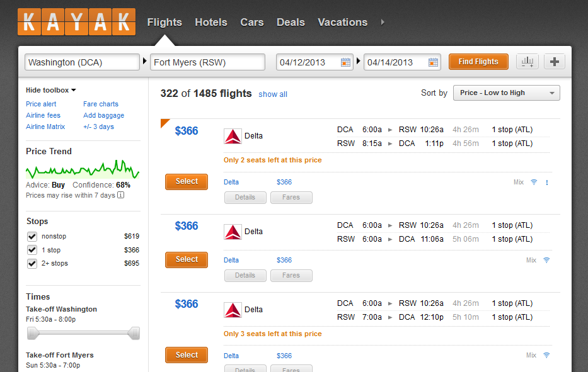Toggle the 2+ stops checkbox
The height and width of the screenshot is (372, 588).
point(32,264)
